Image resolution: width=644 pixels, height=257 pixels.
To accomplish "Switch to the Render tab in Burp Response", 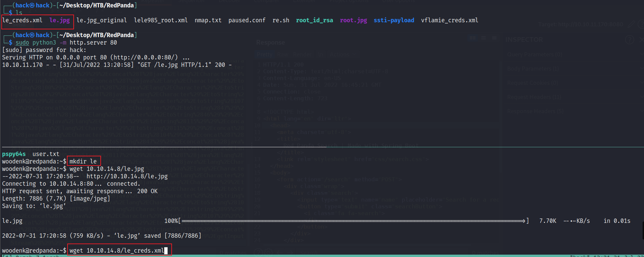I will click(x=302, y=55).
